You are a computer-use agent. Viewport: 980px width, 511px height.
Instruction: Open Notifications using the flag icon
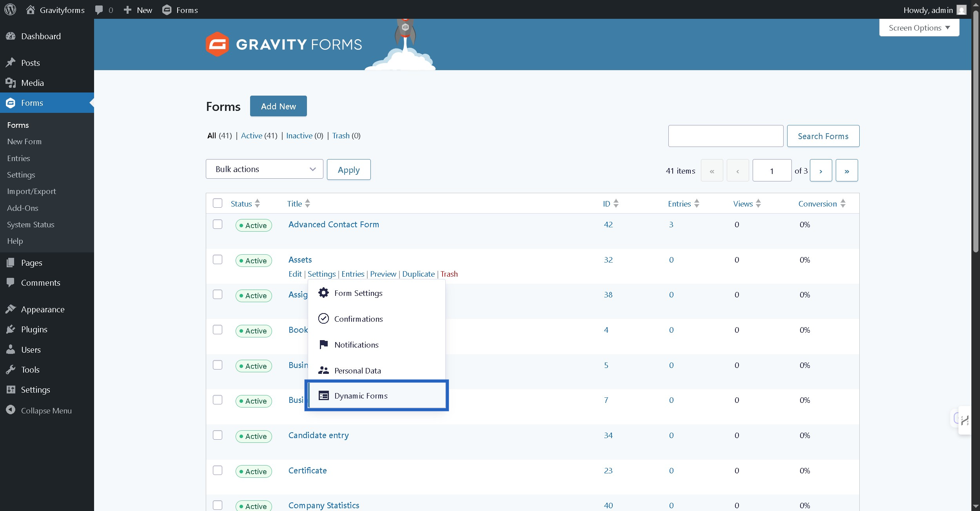[323, 344]
